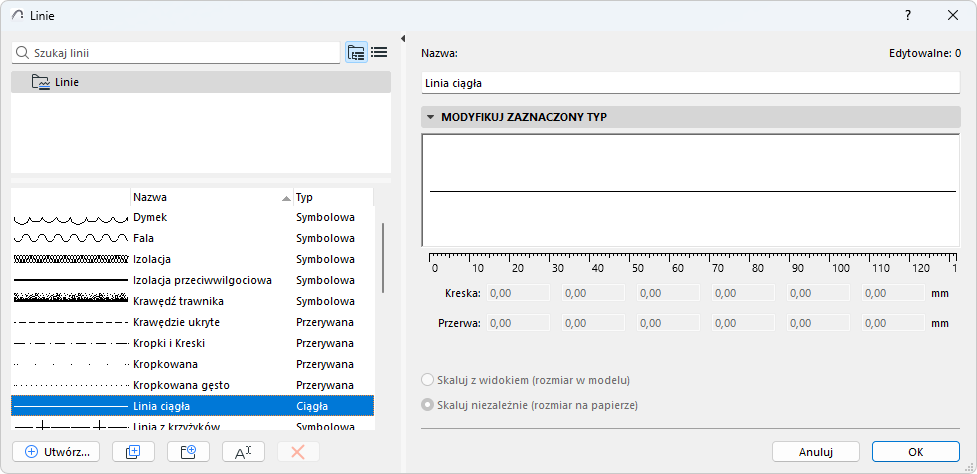Click the Typ column header

tap(333, 197)
